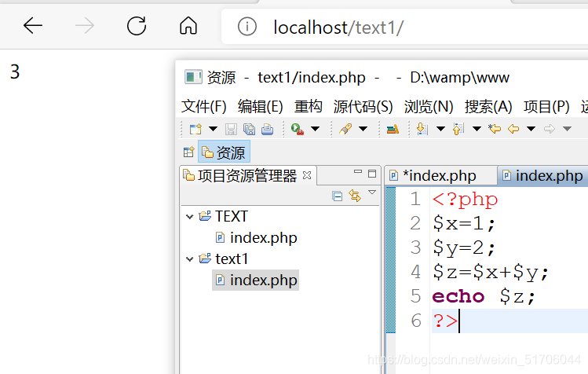Open the browser home page

(188, 26)
